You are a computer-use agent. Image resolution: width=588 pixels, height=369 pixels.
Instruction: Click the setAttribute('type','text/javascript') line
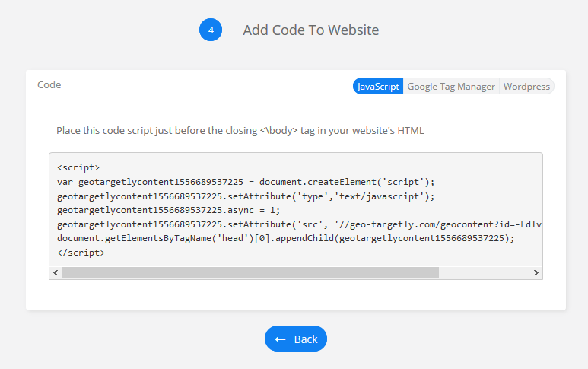246,196
